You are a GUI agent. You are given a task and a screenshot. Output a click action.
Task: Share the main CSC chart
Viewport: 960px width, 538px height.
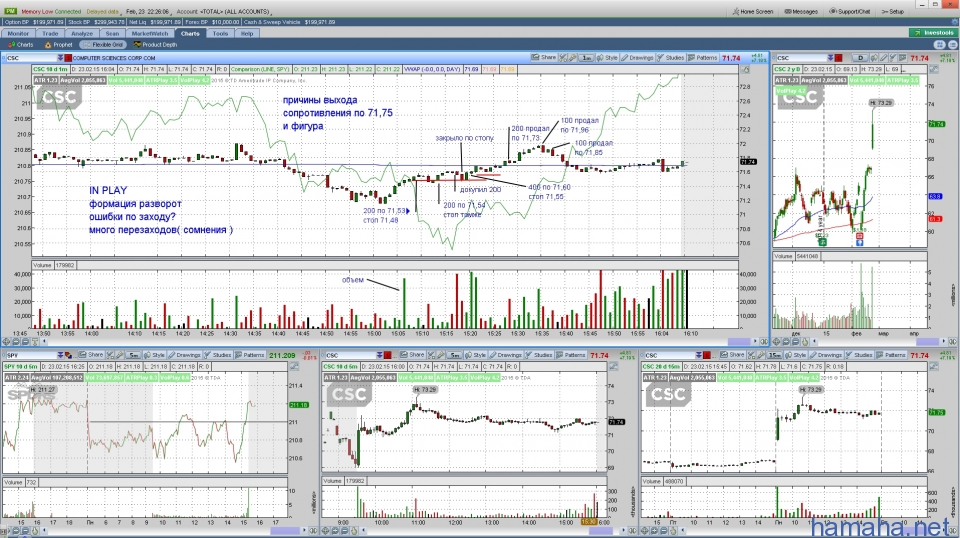[544, 58]
